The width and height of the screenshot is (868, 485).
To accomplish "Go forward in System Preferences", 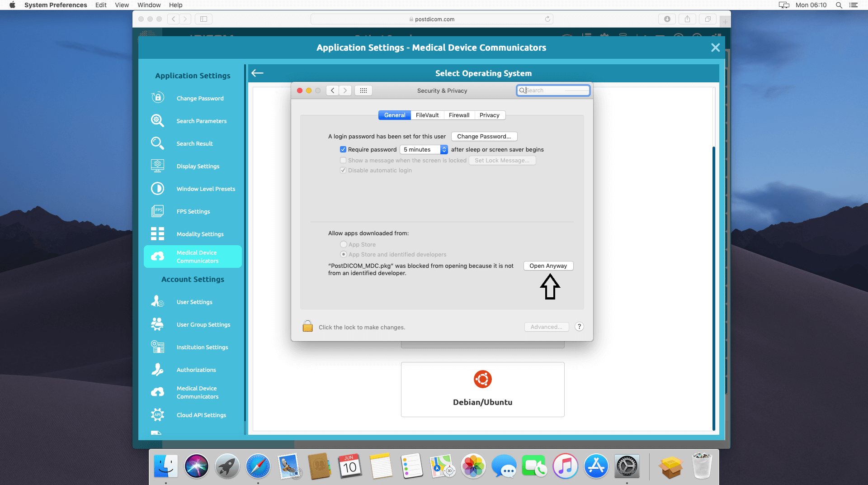I will [x=345, y=90].
